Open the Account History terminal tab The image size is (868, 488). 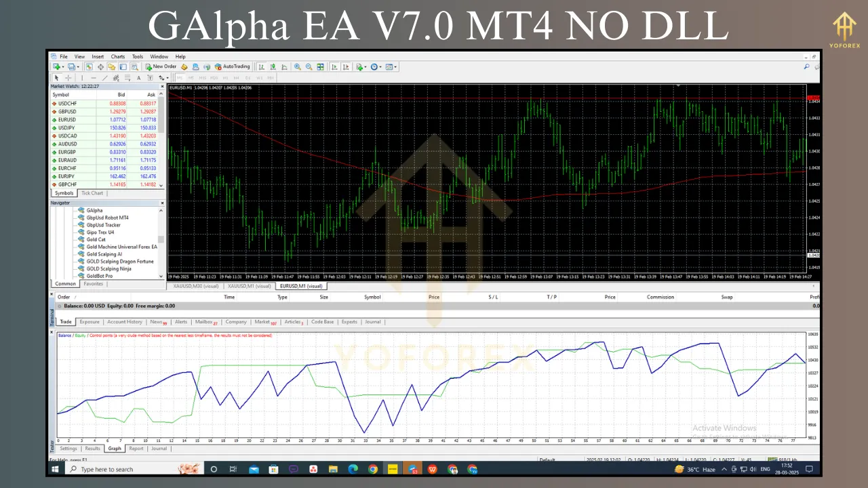pyautogui.click(x=125, y=322)
